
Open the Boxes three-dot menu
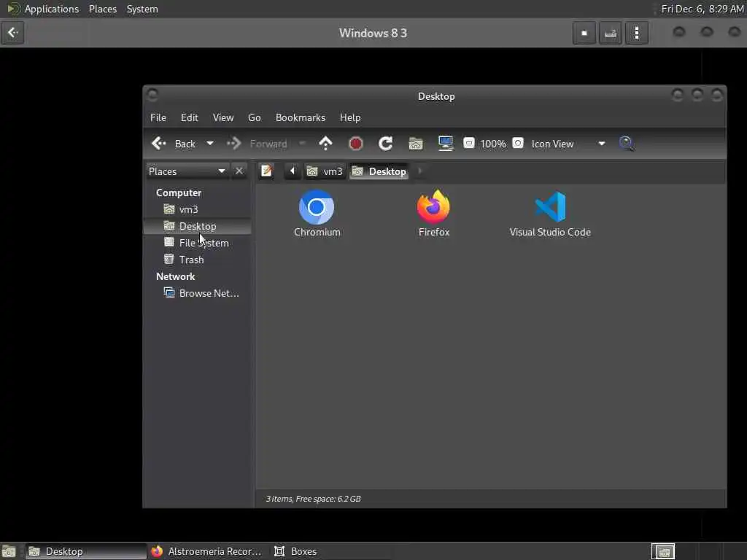coord(636,33)
